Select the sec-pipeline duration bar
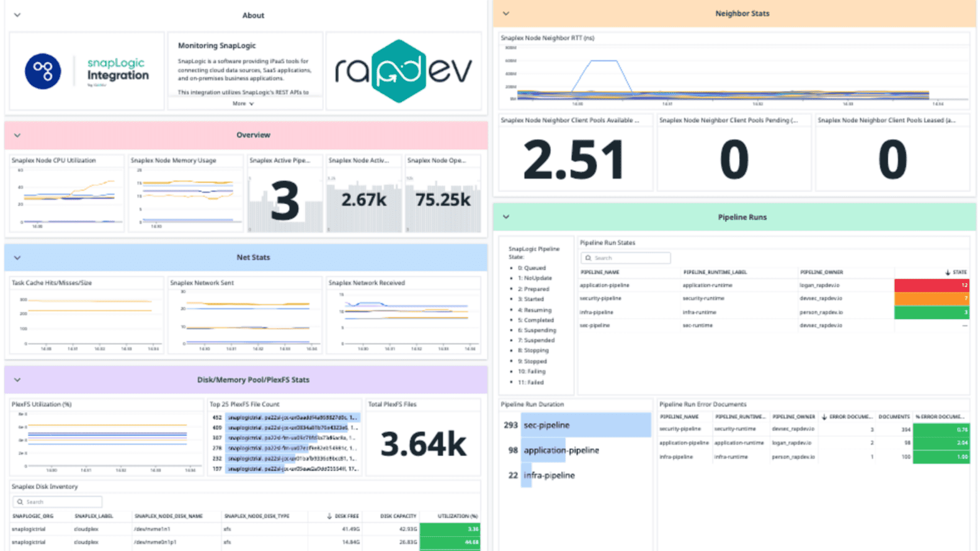The width and height of the screenshot is (980, 551). point(586,425)
